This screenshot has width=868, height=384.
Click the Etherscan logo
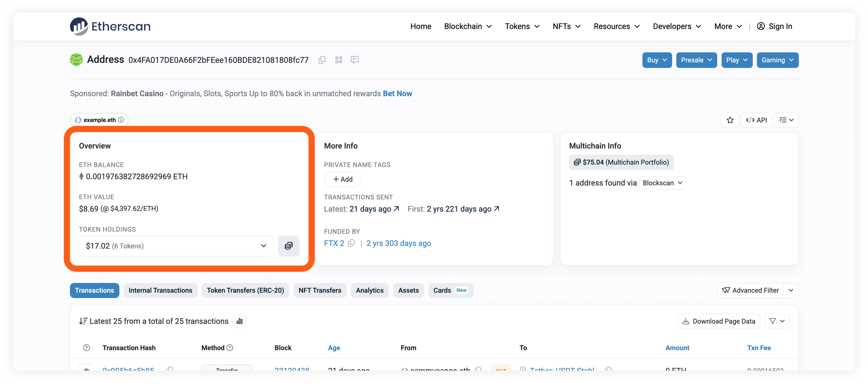tap(110, 26)
